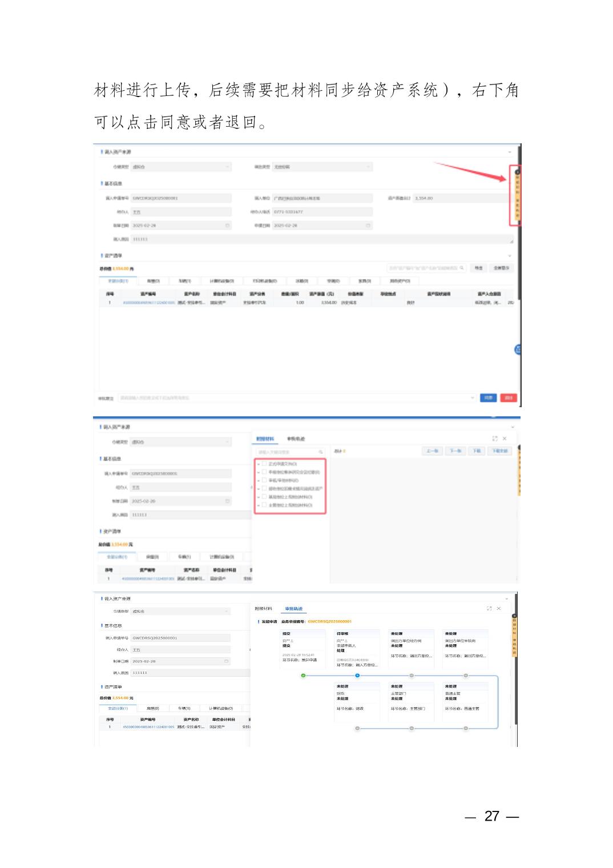Open the 审核意见 dropdown arrow at bottom
The height and width of the screenshot is (868, 613).
[473, 398]
